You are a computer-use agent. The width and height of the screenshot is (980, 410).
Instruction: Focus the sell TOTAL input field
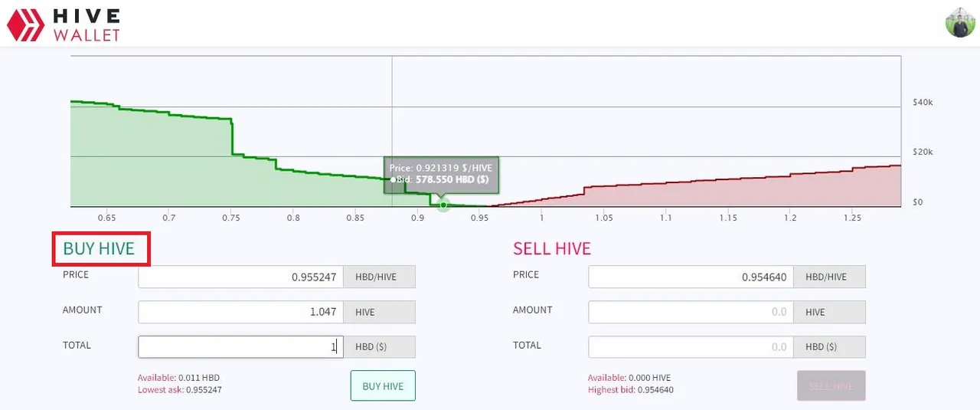(x=691, y=347)
